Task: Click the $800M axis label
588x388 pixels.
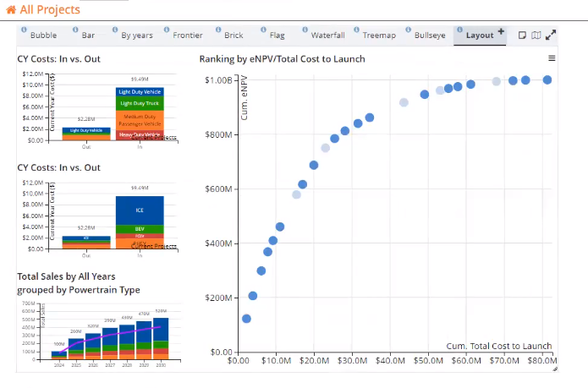Action: pos(218,134)
